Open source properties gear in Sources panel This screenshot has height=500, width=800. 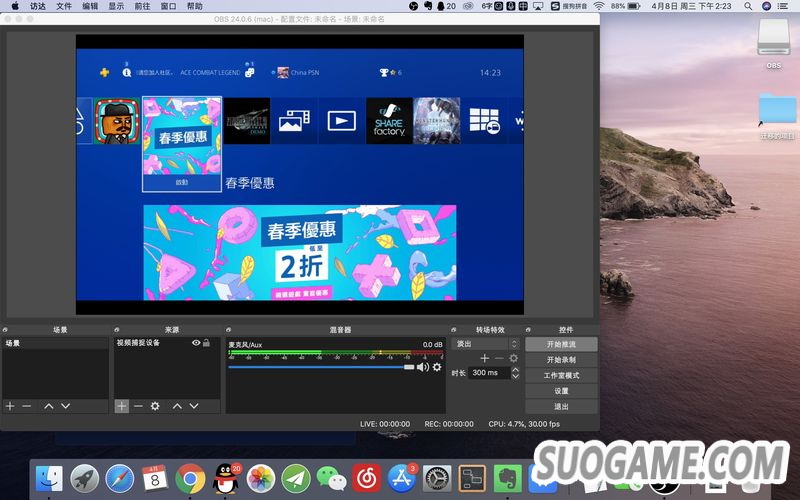point(155,406)
